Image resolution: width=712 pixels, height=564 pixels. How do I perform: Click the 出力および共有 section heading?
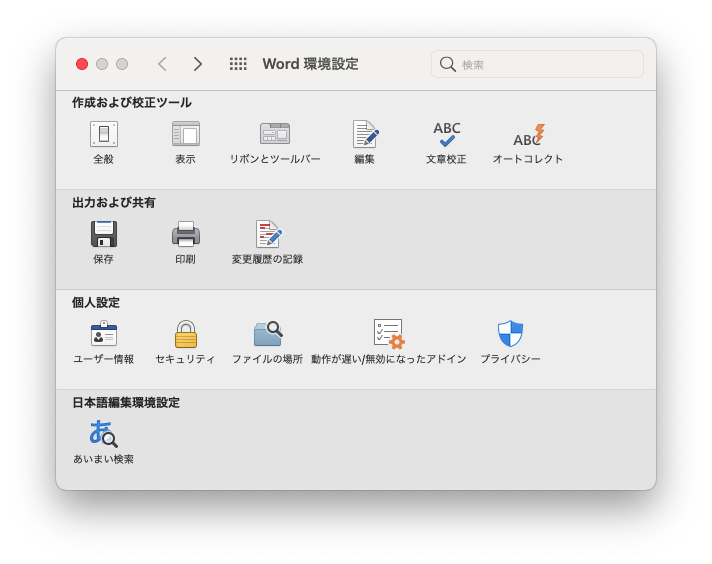[x=114, y=203]
